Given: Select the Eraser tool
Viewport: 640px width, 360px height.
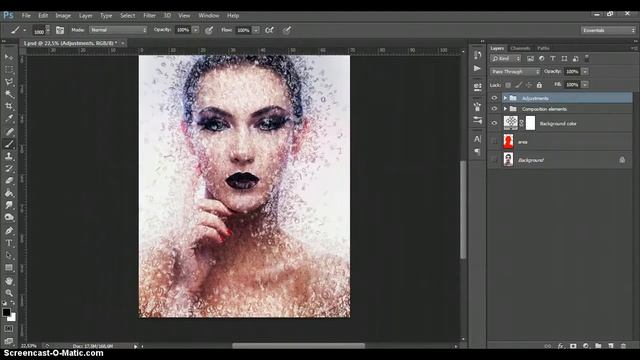Looking at the screenshot, I should (9, 180).
